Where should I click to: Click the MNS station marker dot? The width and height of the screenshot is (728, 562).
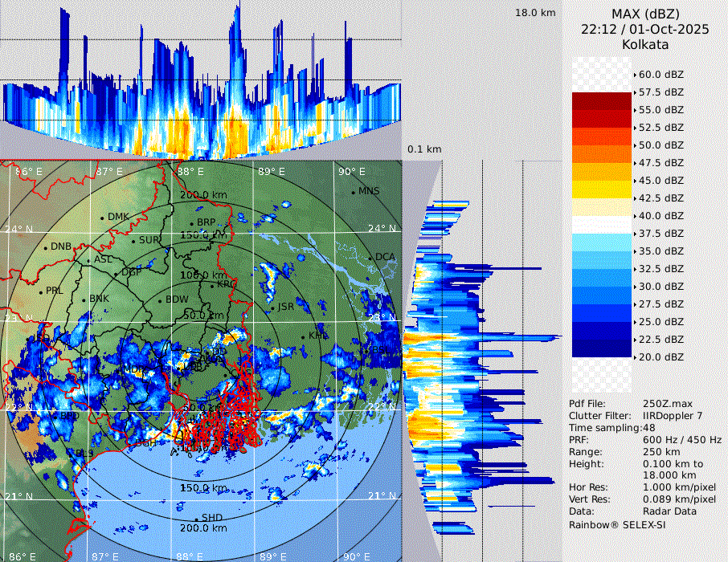[354, 192]
